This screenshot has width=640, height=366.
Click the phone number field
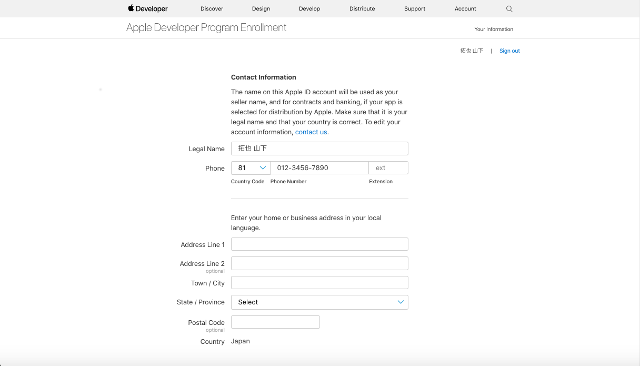tap(319, 168)
